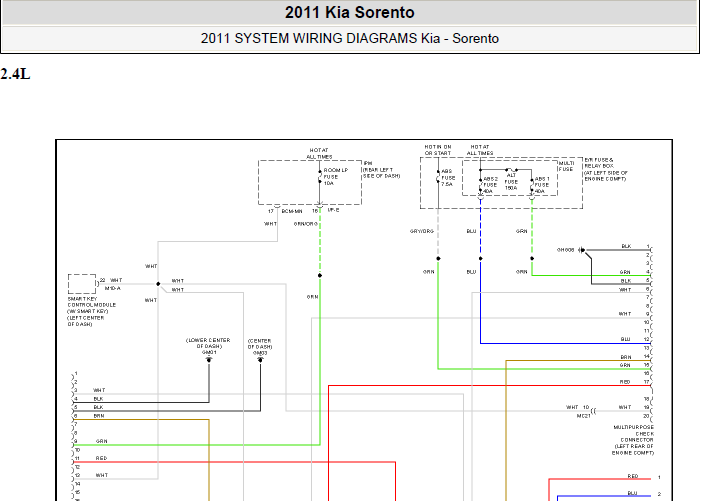This screenshot has height=501, width=701.
Task: Click the 'GRY/ORG' wire color label
Action: coord(422,231)
